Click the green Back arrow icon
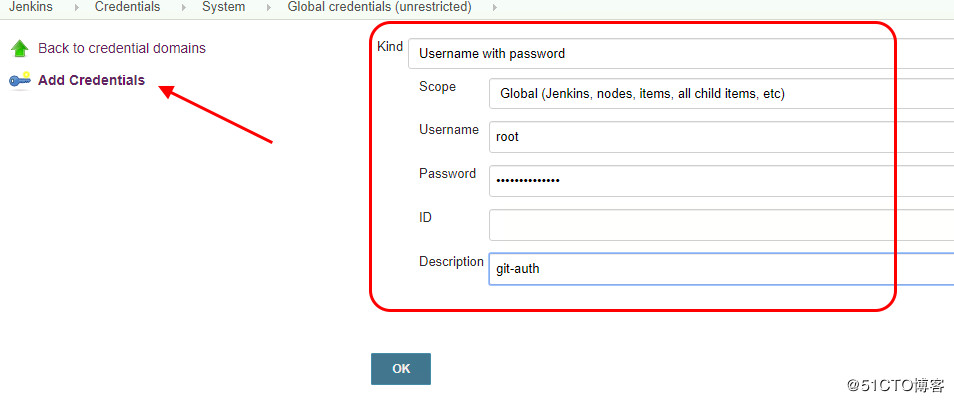Image resolution: width=954 pixels, height=402 pixels. coord(19,48)
